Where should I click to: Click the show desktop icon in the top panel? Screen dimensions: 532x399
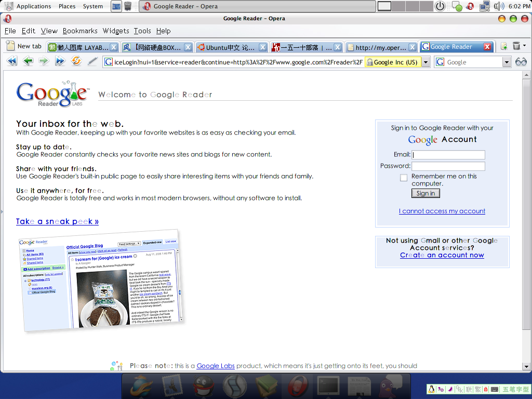(x=116, y=6)
